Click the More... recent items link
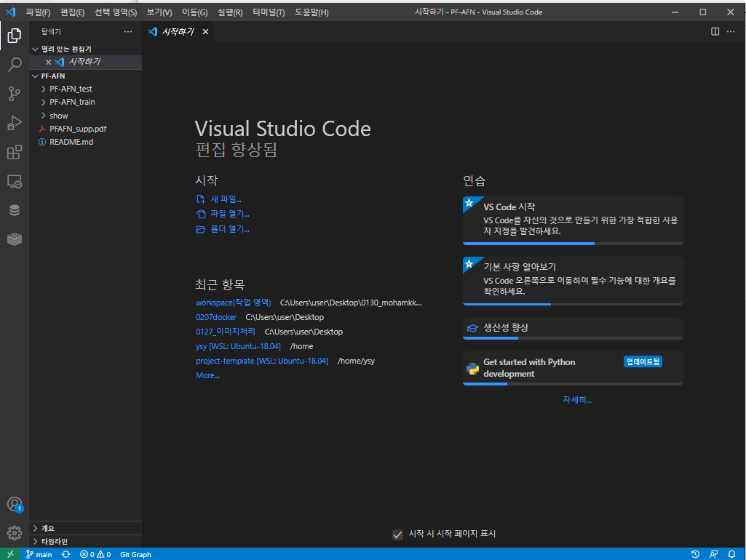Image resolution: width=746 pixels, height=560 pixels. 207,375
